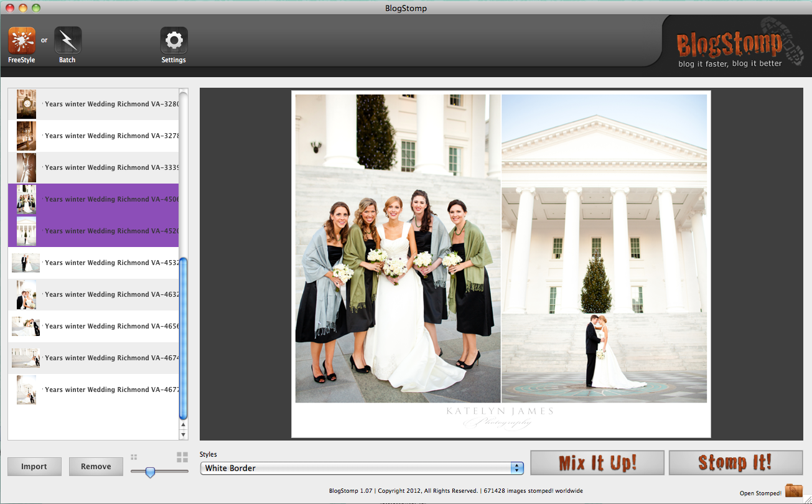812x504 pixels.
Task: Click the Remove button
Action: pos(96,467)
